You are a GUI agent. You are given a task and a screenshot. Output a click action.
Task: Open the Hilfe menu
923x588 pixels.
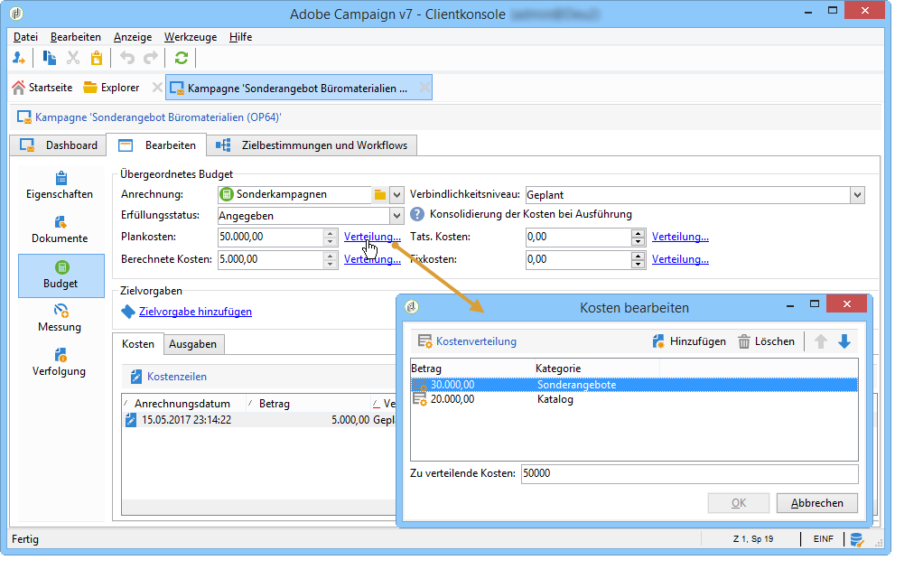(240, 36)
